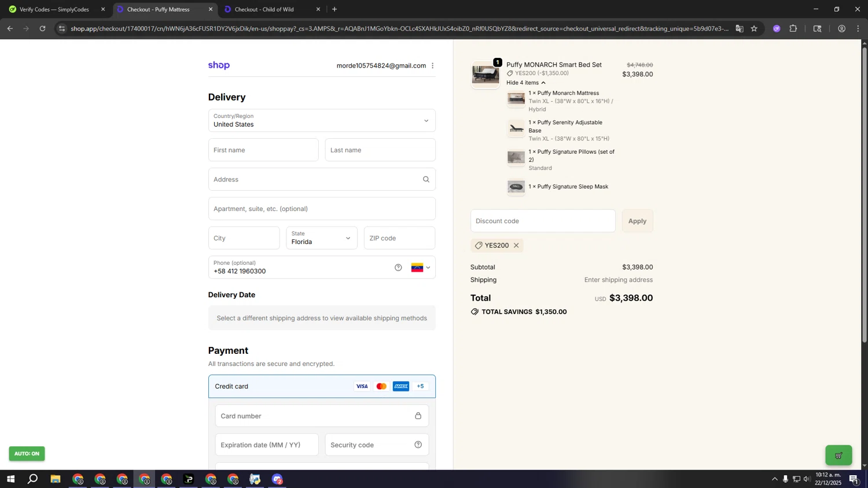Click the Discount code field
Screen dimensions: 868x488
pos(543,221)
